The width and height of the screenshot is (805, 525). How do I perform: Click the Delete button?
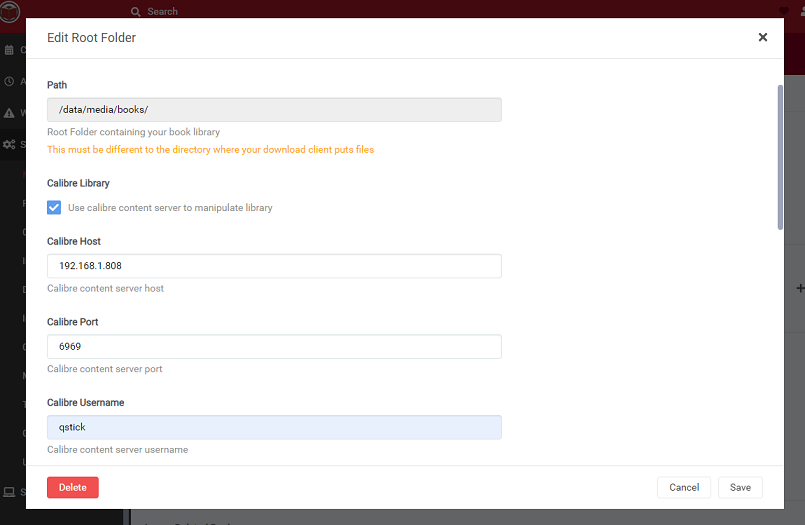(72, 487)
